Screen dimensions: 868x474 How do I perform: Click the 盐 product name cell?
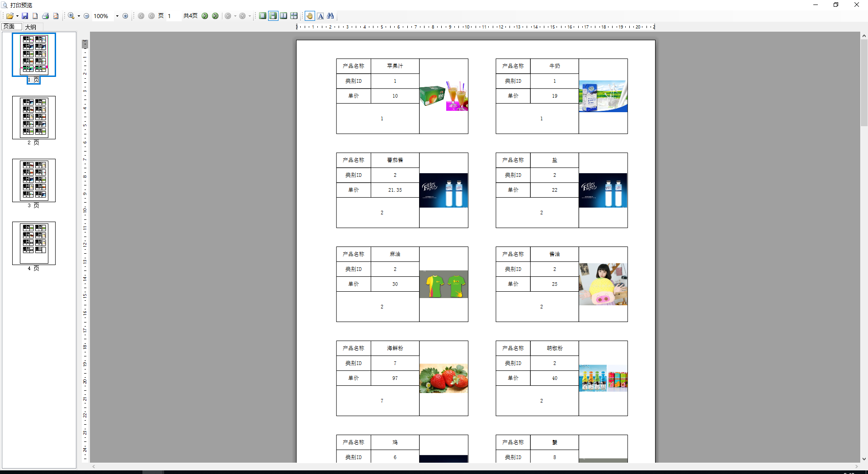[555, 160]
